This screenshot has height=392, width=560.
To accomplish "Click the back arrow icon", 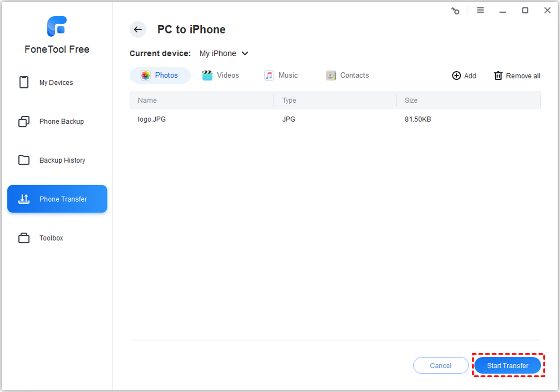I will (x=137, y=29).
